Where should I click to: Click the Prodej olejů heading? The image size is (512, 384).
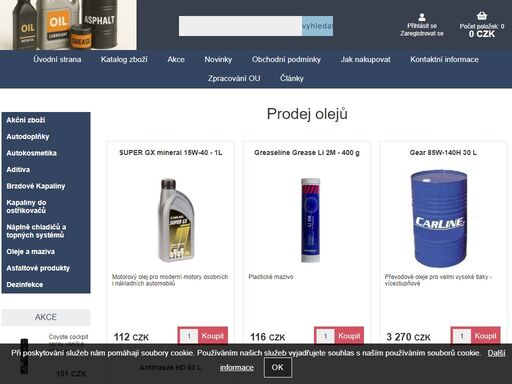pyautogui.click(x=307, y=114)
